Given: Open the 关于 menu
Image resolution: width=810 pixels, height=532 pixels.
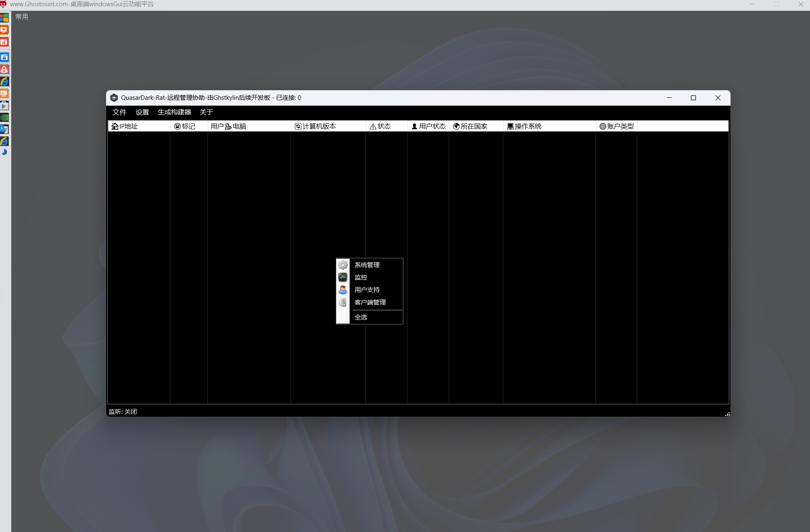Looking at the screenshot, I should click(x=206, y=112).
